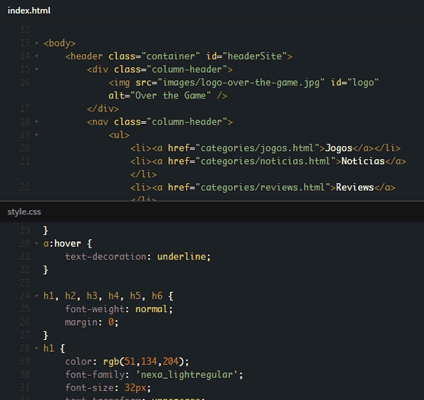Viewport: 424px width, 400px height.
Task: Click the font-weight property name
Action: [x=95, y=309]
